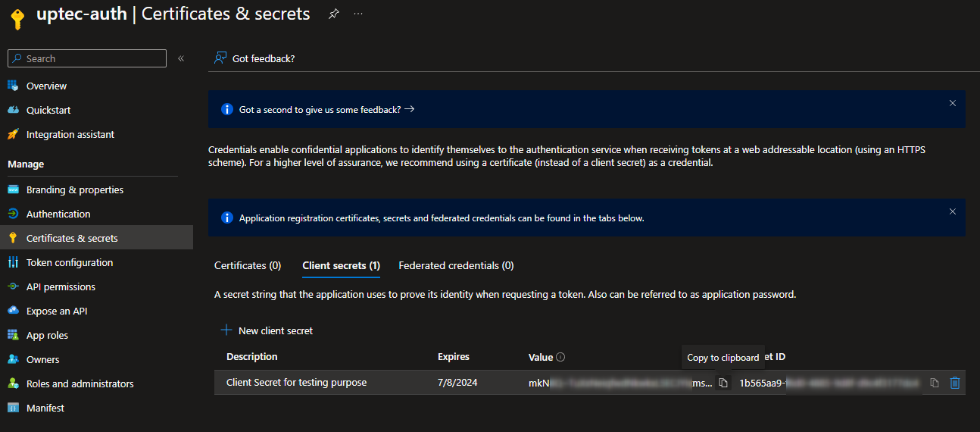Copy the Secret ID to clipboard

tap(935, 383)
